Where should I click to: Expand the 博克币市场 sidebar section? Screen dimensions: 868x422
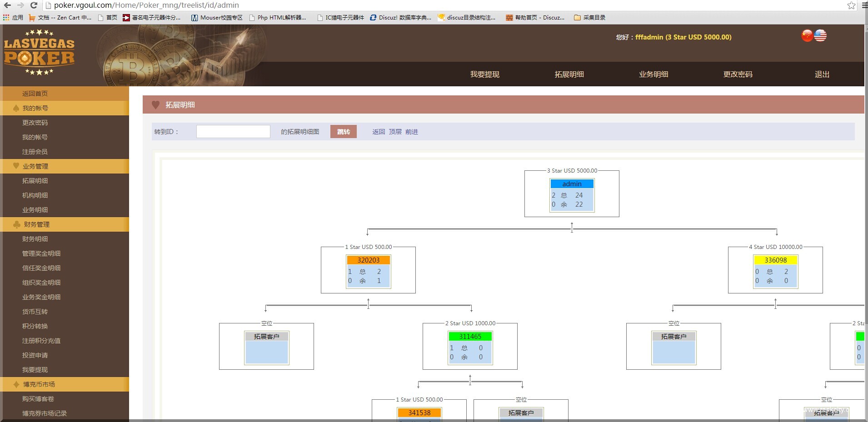[x=39, y=384]
